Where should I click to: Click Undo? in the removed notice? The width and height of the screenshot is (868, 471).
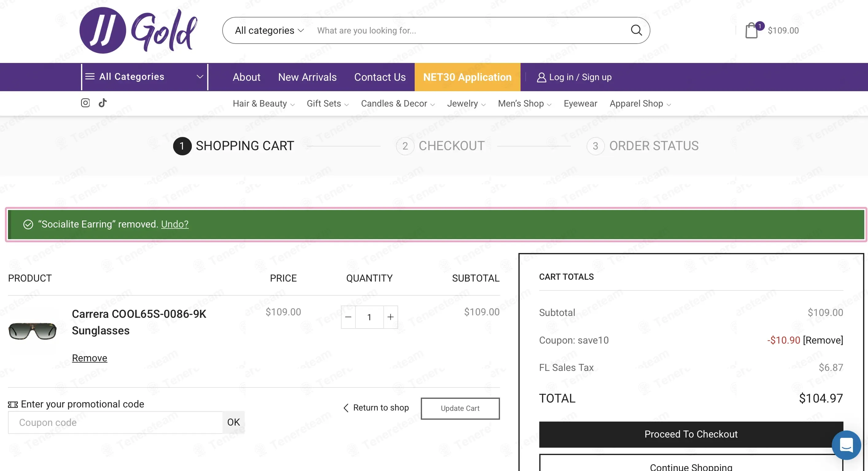[175, 224]
